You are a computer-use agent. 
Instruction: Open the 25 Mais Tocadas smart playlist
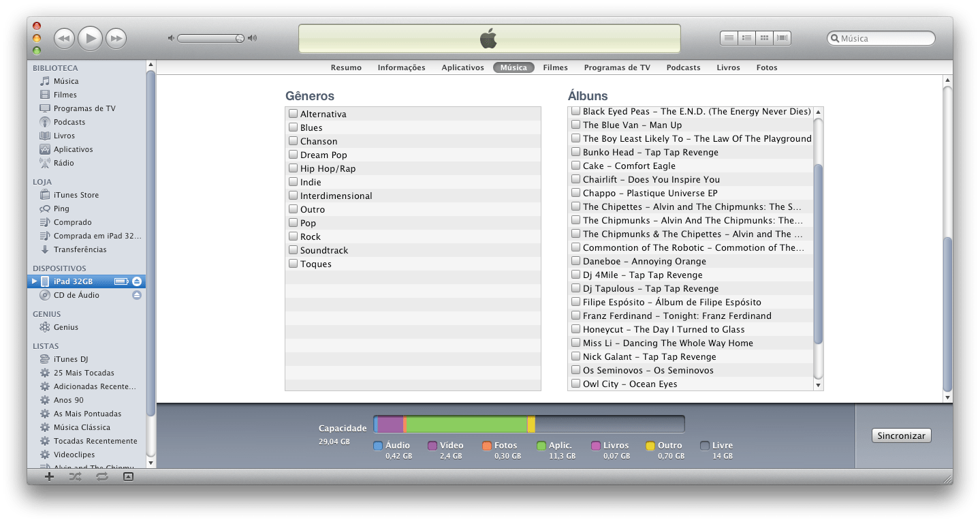click(x=84, y=373)
